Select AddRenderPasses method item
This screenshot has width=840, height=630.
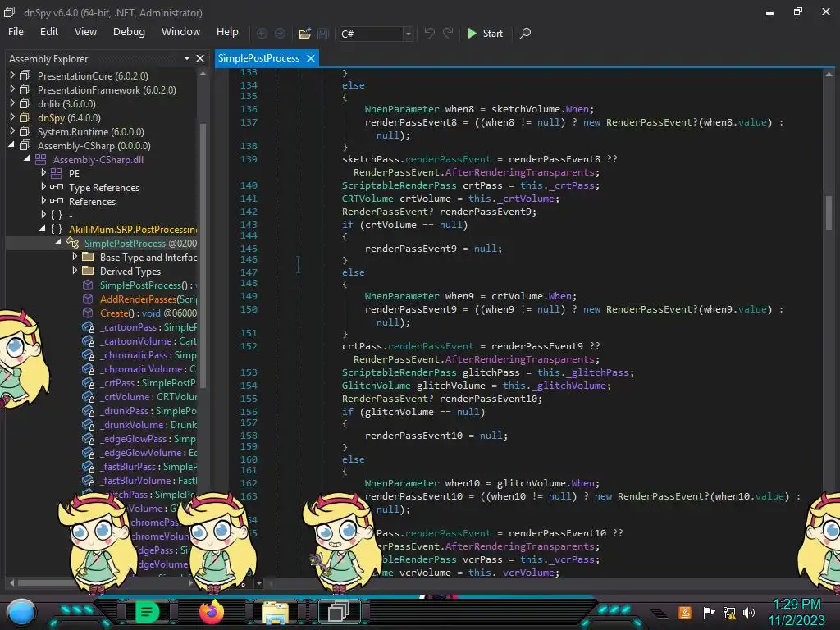tap(148, 299)
